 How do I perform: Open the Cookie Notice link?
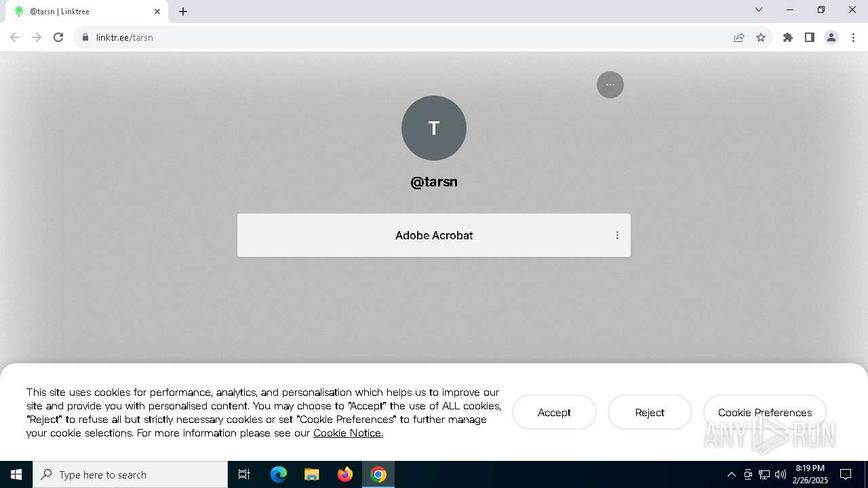pos(348,433)
